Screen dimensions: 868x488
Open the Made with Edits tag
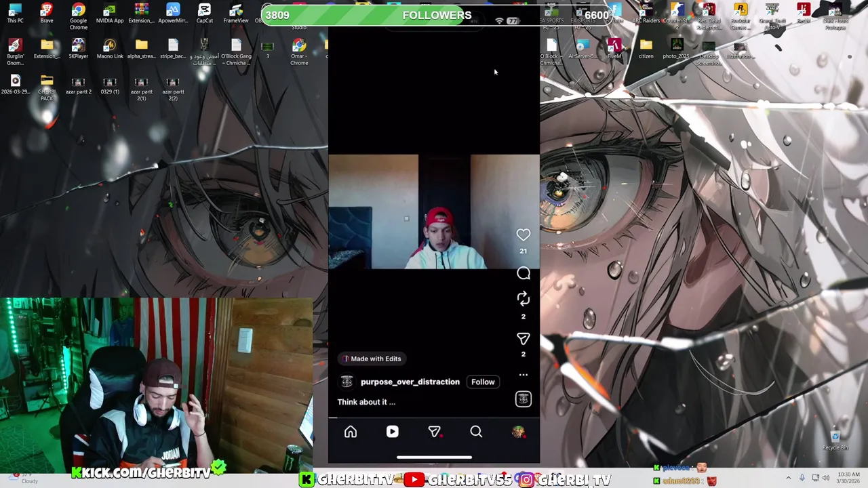pyautogui.click(x=372, y=359)
